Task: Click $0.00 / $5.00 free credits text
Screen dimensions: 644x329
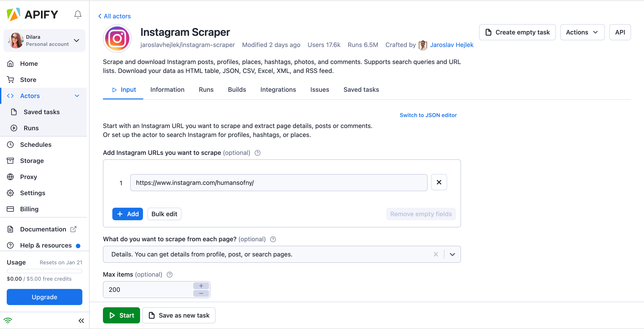Action: tap(39, 279)
